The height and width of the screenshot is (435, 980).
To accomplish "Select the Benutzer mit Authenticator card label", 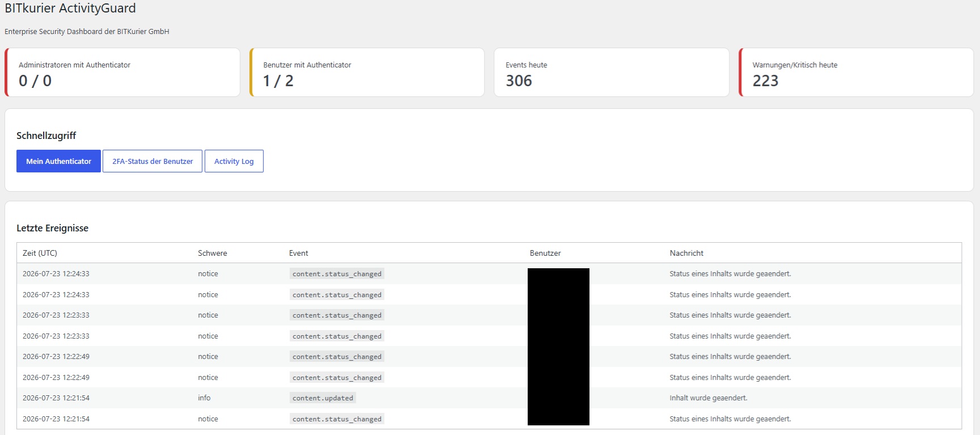I will pyautogui.click(x=307, y=65).
